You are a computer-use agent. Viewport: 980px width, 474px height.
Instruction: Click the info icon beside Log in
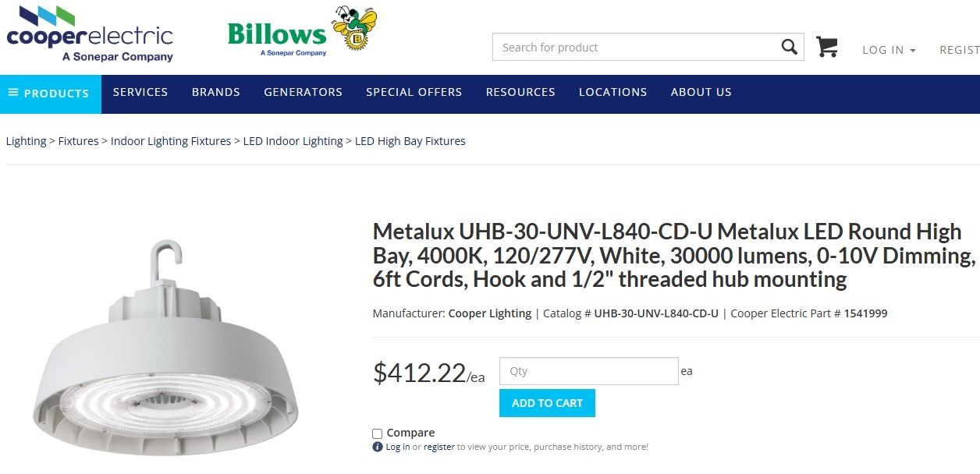tap(378, 447)
